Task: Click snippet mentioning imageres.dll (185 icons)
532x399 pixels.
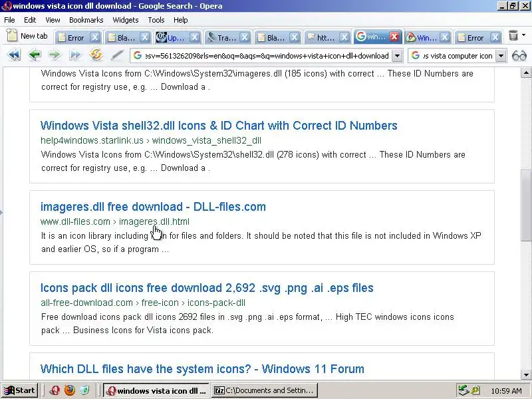Action: click(257, 80)
